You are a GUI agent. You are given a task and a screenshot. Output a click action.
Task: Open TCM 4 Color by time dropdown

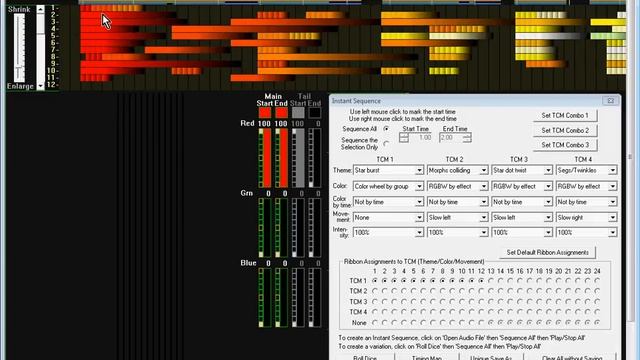pyautogui.click(x=586, y=202)
